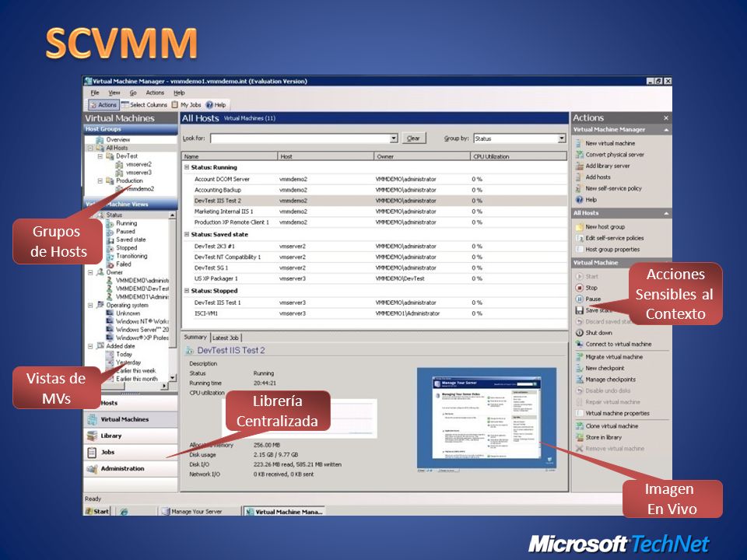Click the New checkpoint icon
Image resolution: width=747 pixels, height=560 pixels.
pyautogui.click(x=579, y=368)
